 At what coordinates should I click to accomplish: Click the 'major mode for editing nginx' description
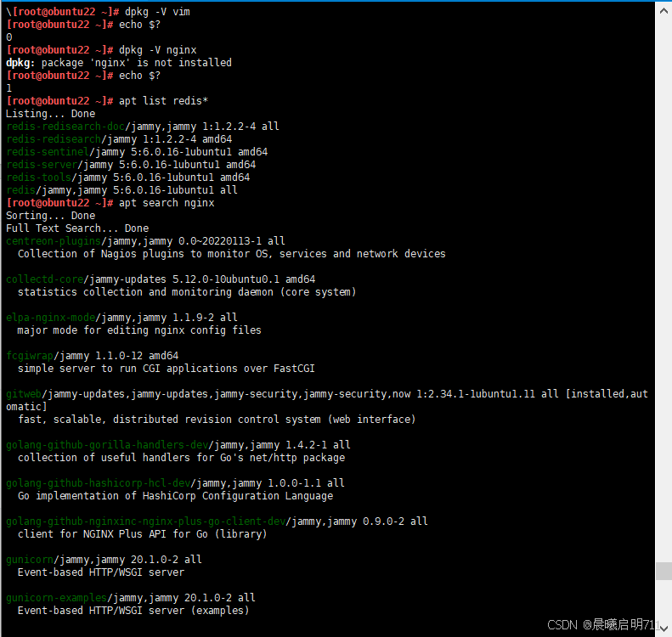click(x=139, y=330)
